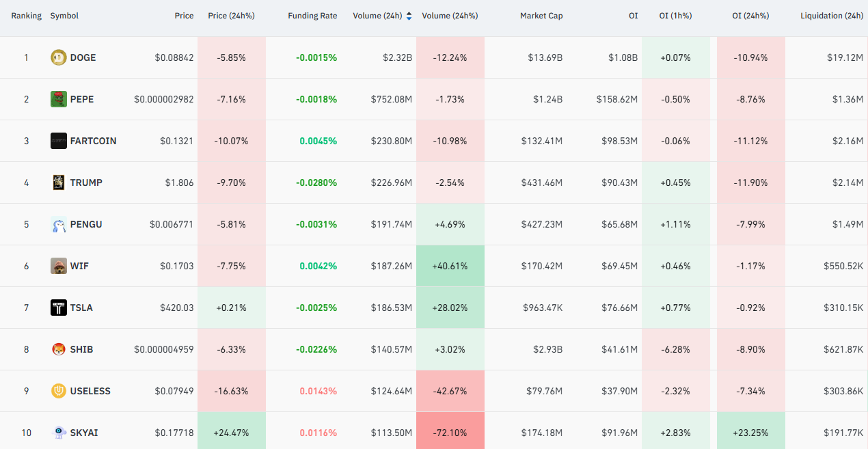Click the FARTCOIN logo icon
Image resolution: width=868 pixels, height=449 pixels.
pyautogui.click(x=59, y=141)
